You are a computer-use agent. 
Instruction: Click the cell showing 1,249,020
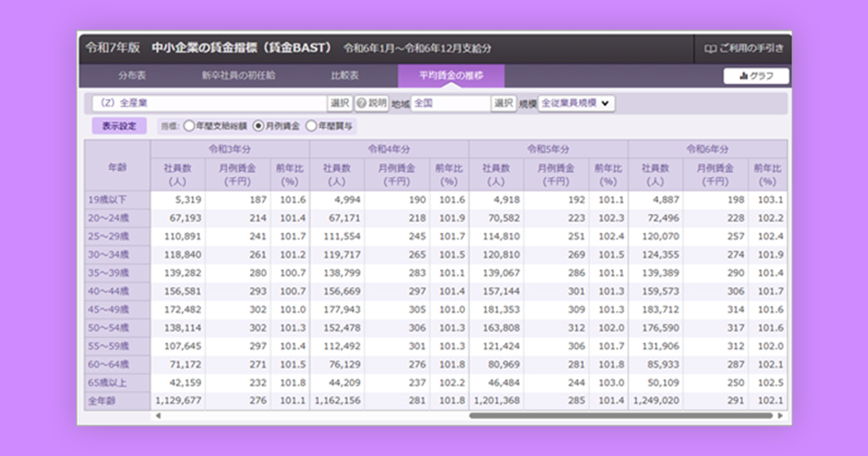[655, 401]
